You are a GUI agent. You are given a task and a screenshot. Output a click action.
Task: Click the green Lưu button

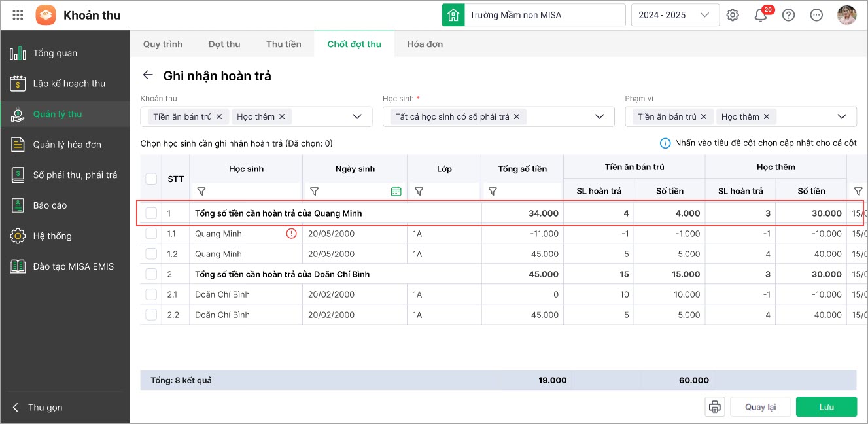coord(826,407)
